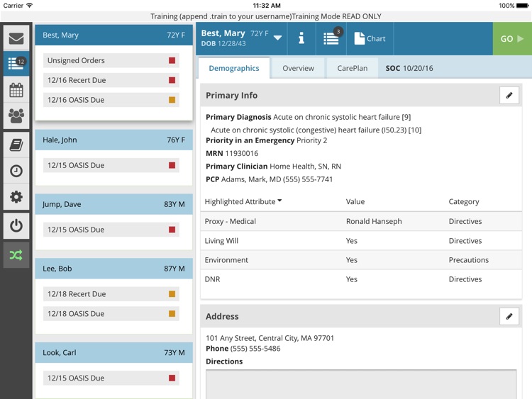Click the green GO button
The image size is (532, 399).
pos(512,38)
